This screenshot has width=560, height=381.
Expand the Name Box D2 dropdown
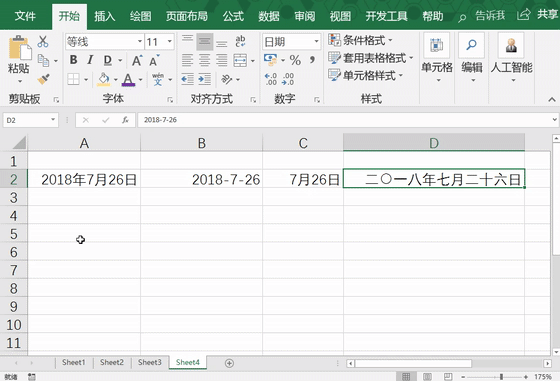click(x=53, y=120)
